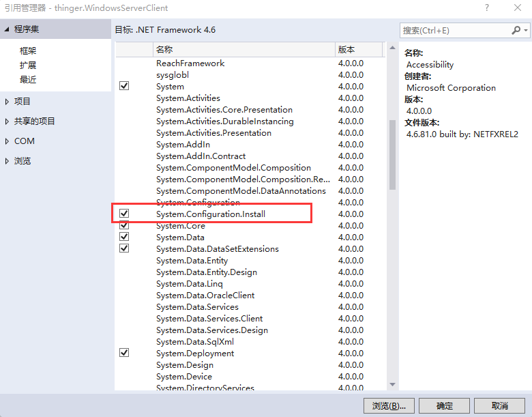Select the System.Device row
The height and width of the screenshot is (417, 532).
(x=250, y=376)
